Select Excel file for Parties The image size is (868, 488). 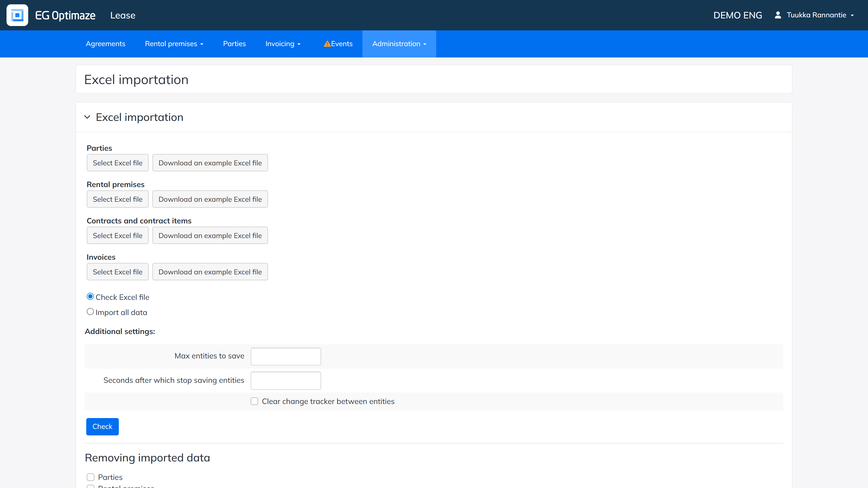tap(118, 163)
